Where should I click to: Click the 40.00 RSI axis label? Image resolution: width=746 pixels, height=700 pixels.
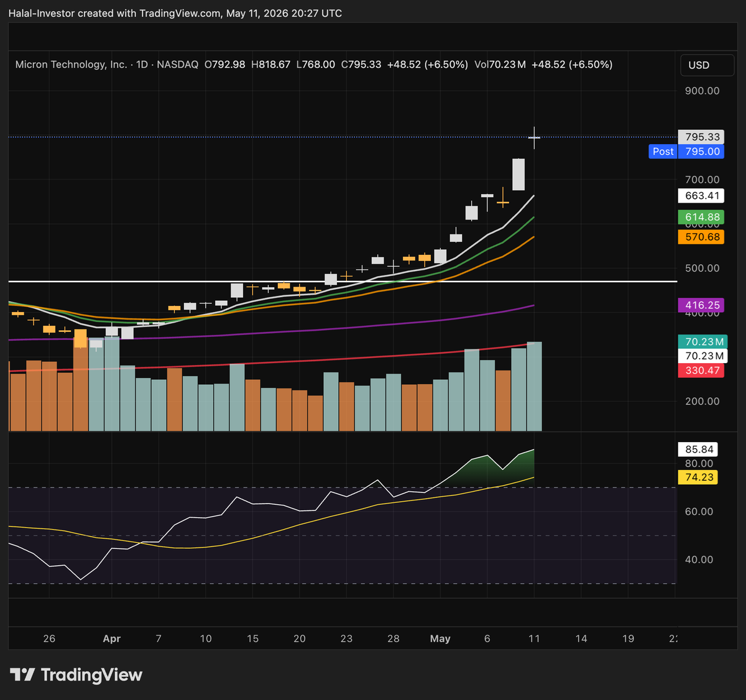(699, 560)
